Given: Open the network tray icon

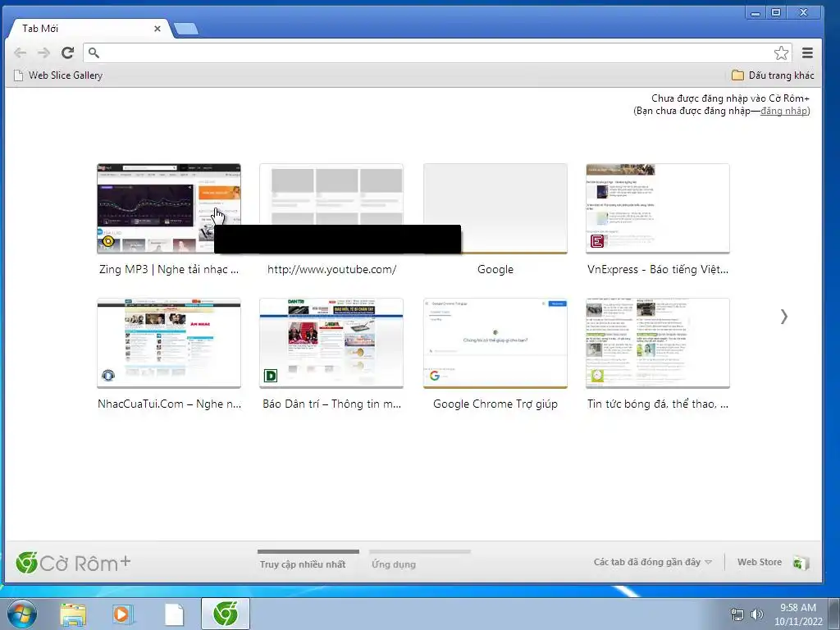Looking at the screenshot, I should click(x=737, y=614).
